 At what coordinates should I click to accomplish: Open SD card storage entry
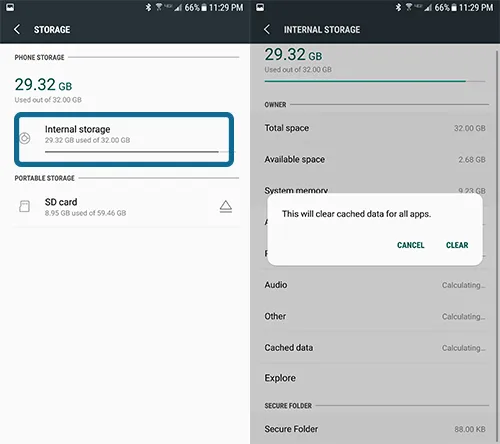[x=127, y=207]
